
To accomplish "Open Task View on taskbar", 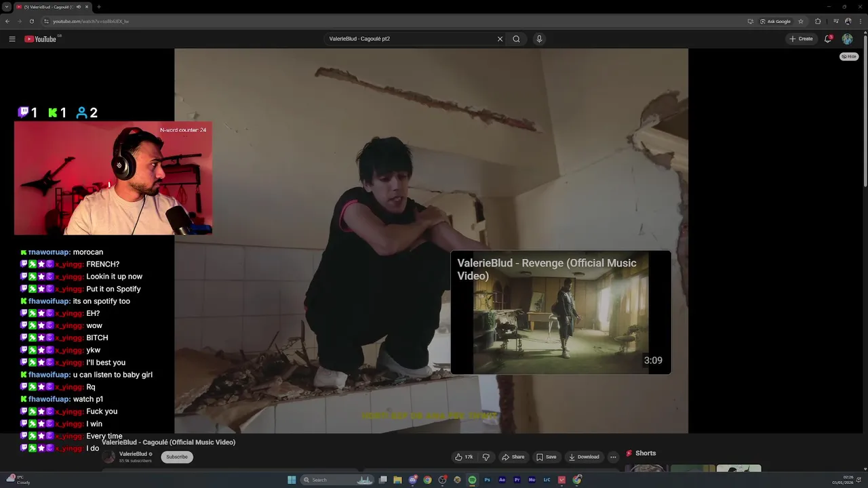I will point(382,480).
